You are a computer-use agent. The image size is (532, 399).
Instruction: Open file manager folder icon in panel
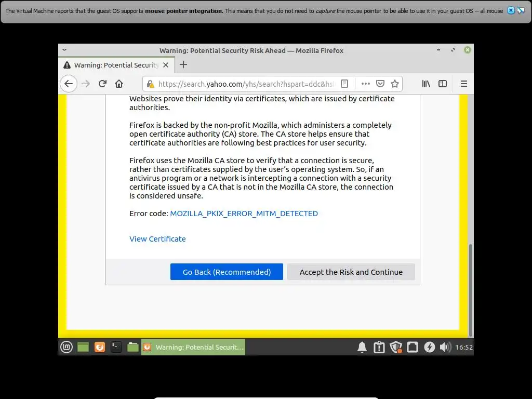(132, 347)
